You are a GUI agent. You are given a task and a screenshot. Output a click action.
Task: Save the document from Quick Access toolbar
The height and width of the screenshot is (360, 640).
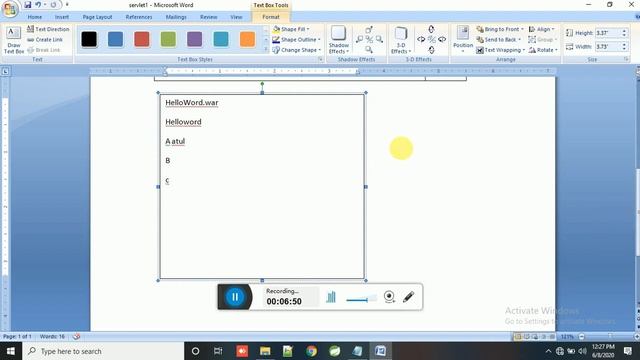point(27,5)
